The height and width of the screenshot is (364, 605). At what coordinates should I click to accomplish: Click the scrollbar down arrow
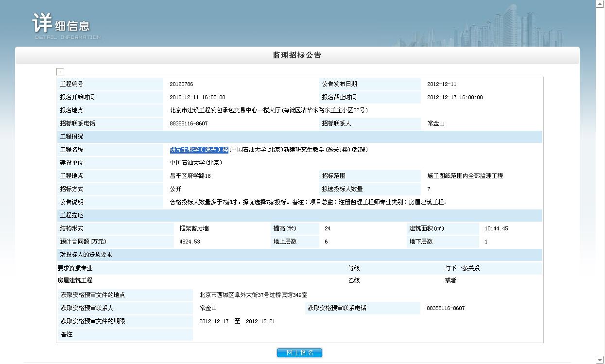[x=600, y=360]
